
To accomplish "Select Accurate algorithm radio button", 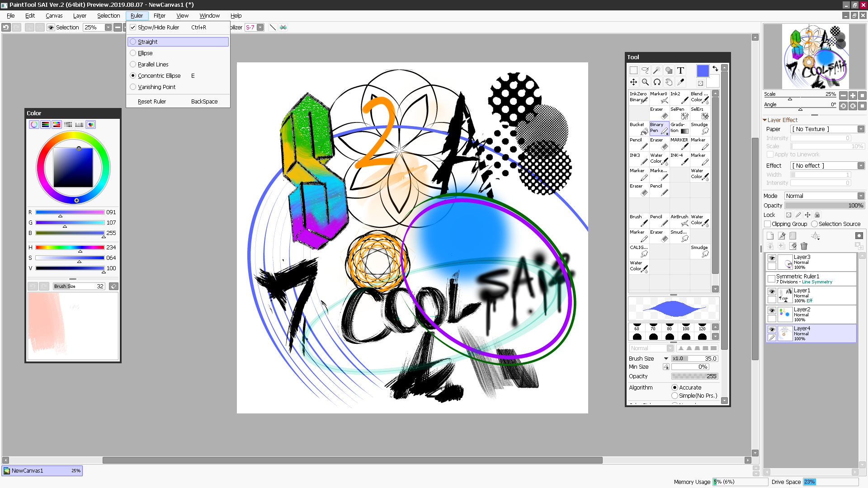I will 674,387.
